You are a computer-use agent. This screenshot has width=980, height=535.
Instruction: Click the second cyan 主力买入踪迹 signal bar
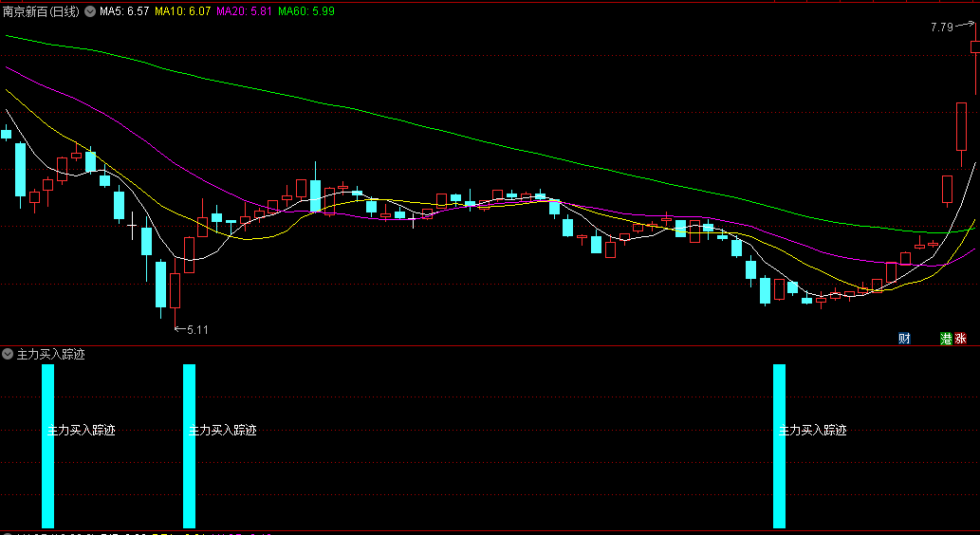pos(189,446)
